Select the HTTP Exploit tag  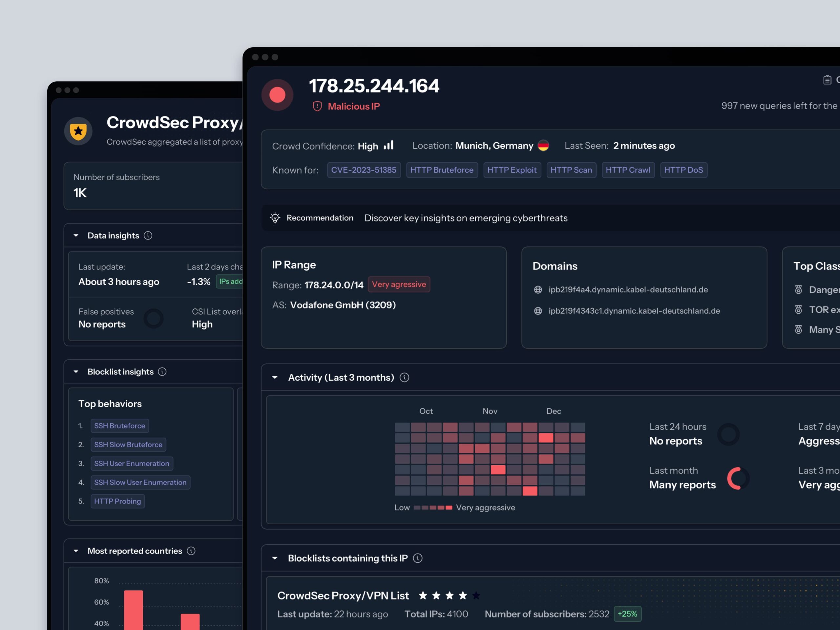(512, 170)
